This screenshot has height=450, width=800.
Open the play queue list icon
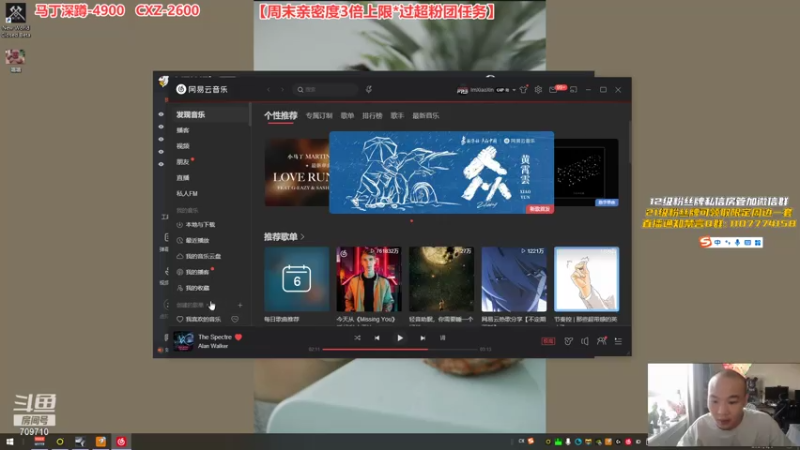click(x=618, y=341)
